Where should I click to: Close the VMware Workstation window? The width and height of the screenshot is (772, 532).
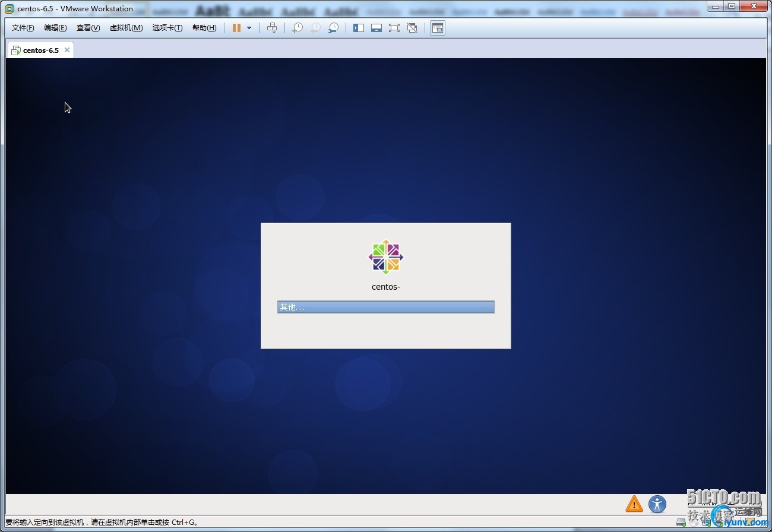(x=754, y=6)
